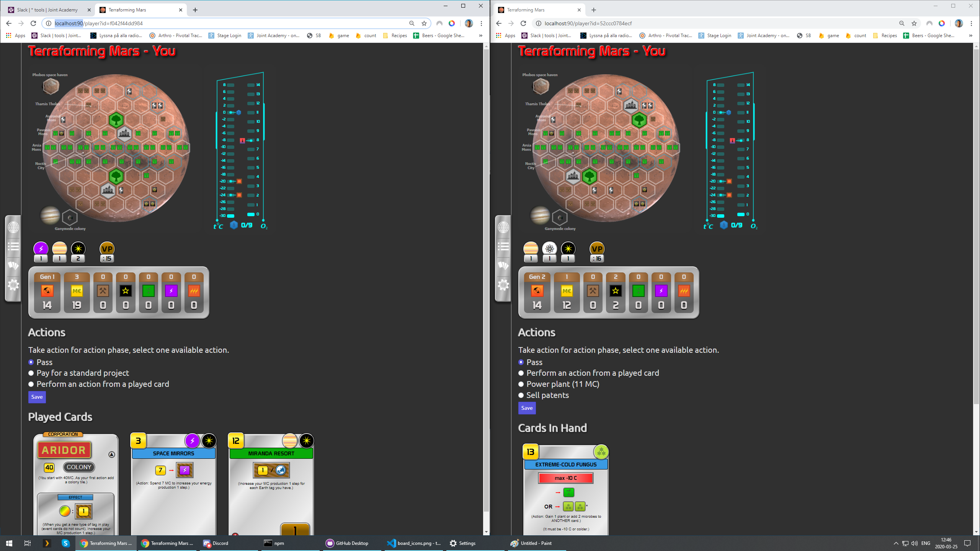
Task: Choose 'Power plant (11 MC)' option
Action: point(521,384)
